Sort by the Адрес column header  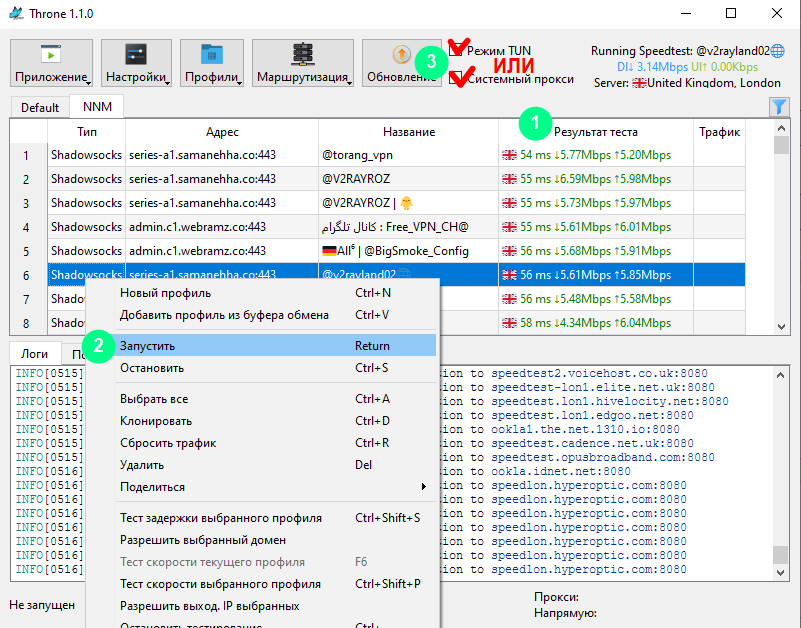tap(222, 132)
